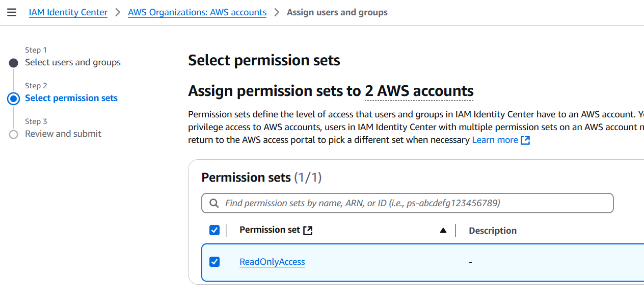Viewport: 644px width, 298px height.
Task: Uncheck the select-all permission sets checkbox
Action: pos(214,230)
